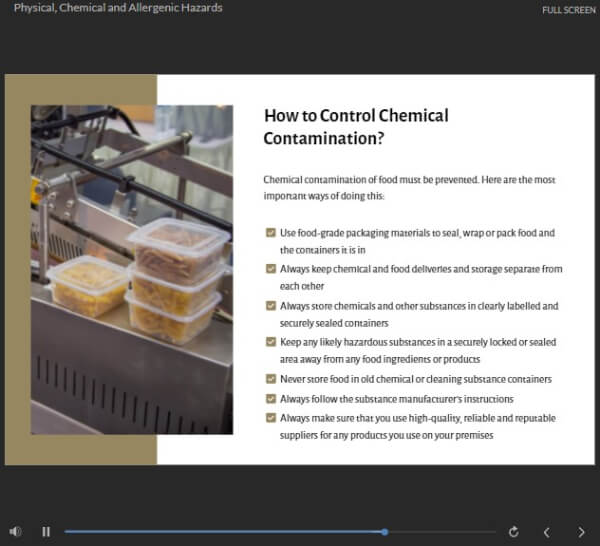This screenshot has width=600, height=546.
Task: Click the text Keep any likely hazardous substances
Action: [x=418, y=350]
